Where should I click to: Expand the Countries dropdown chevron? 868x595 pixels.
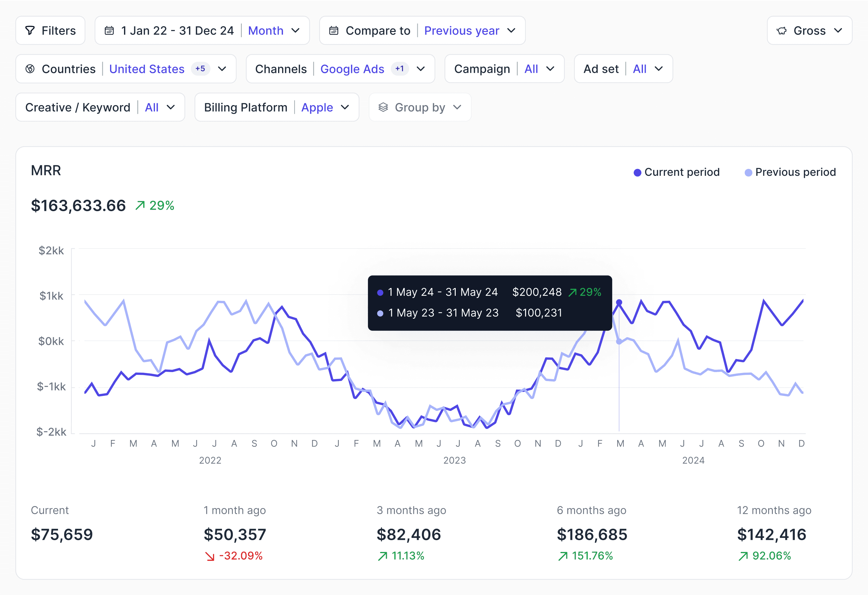point(222,69)
